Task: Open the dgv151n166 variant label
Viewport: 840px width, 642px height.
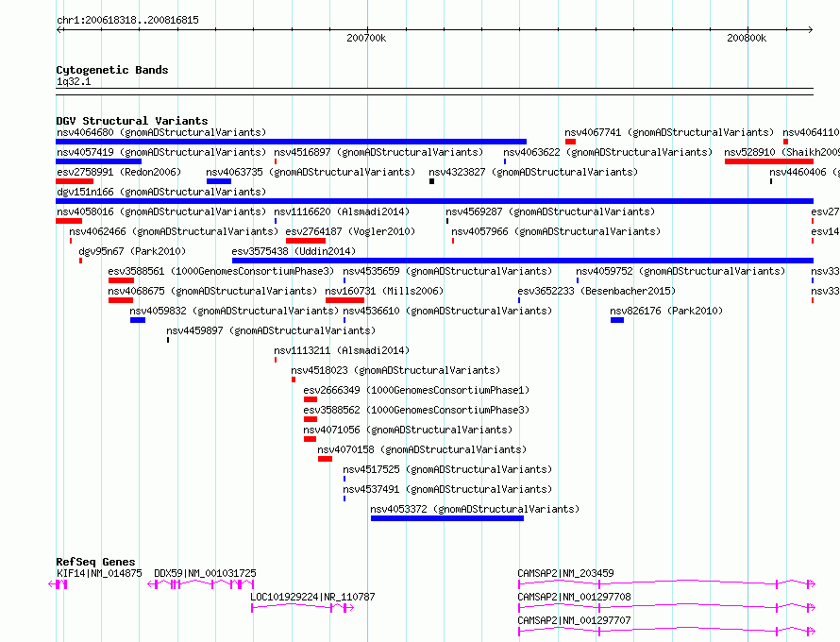Action: 161,192
